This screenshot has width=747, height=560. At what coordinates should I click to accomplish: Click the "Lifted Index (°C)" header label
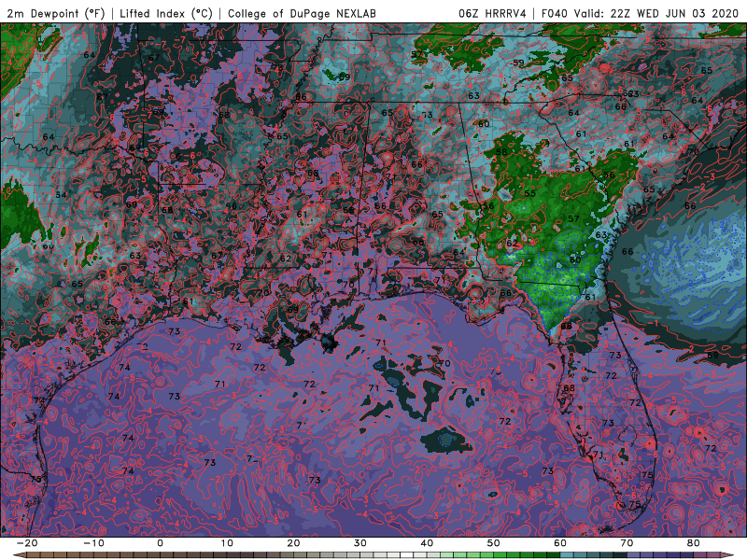pyautogui.click(x=166, y=13)
